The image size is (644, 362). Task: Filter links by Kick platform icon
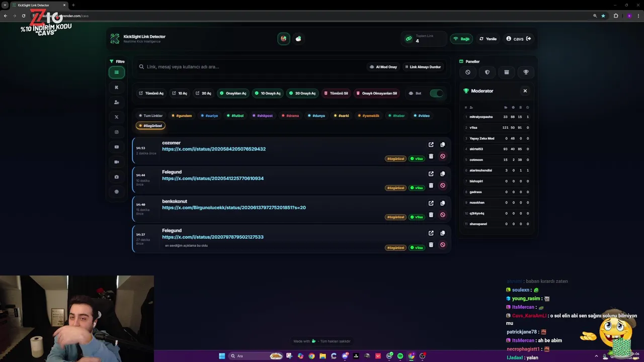coord(116,87)
